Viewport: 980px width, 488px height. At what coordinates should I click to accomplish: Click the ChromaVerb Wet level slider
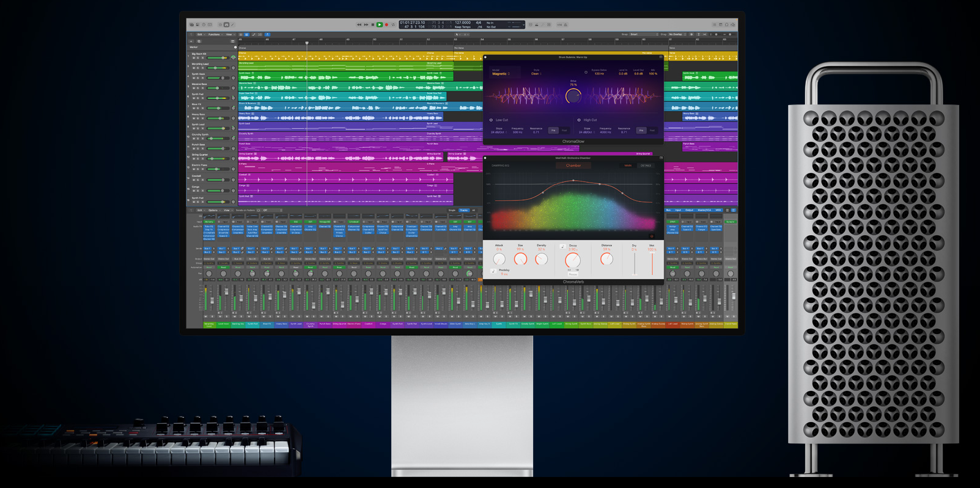pyautogui.click(x=652, y=263)
